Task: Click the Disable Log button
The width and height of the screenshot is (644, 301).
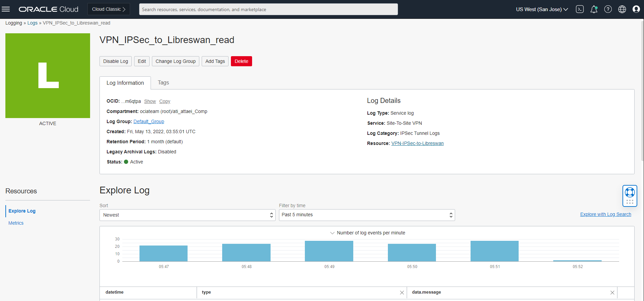Action: [115, 61]
